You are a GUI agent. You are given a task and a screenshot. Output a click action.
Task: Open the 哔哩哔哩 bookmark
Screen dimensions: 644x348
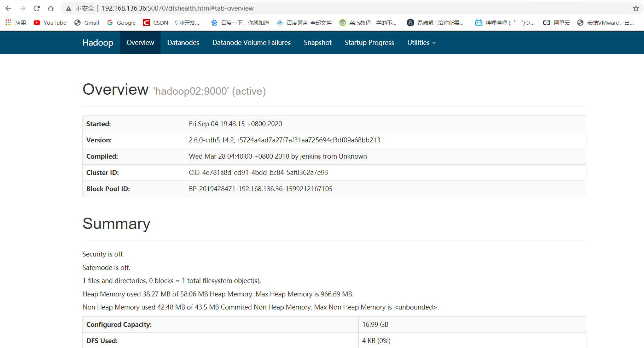(505, 23)
